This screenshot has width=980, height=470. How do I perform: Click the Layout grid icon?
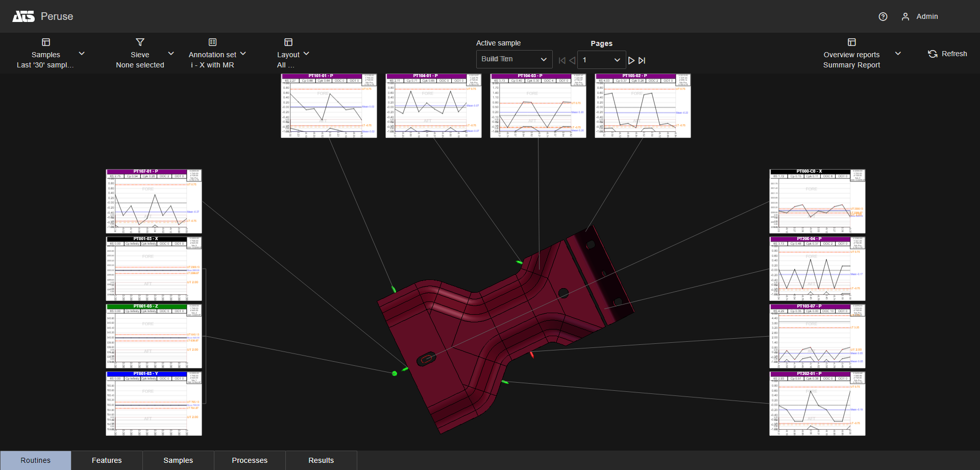pos(288,42)
